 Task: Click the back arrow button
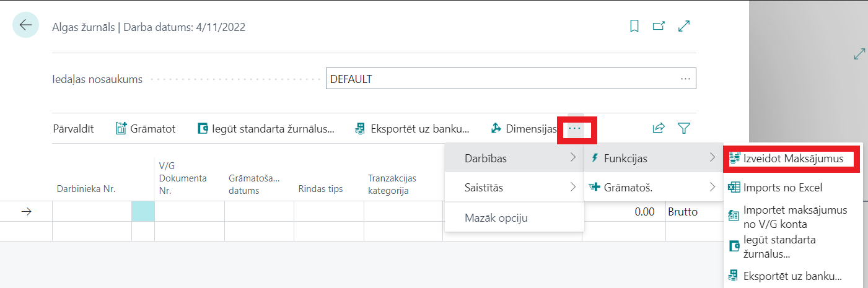25,25
